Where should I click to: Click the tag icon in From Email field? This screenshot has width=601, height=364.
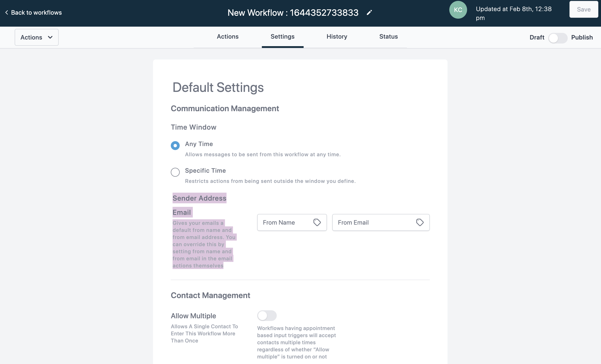pyautogui.click(x=420, y=222)
